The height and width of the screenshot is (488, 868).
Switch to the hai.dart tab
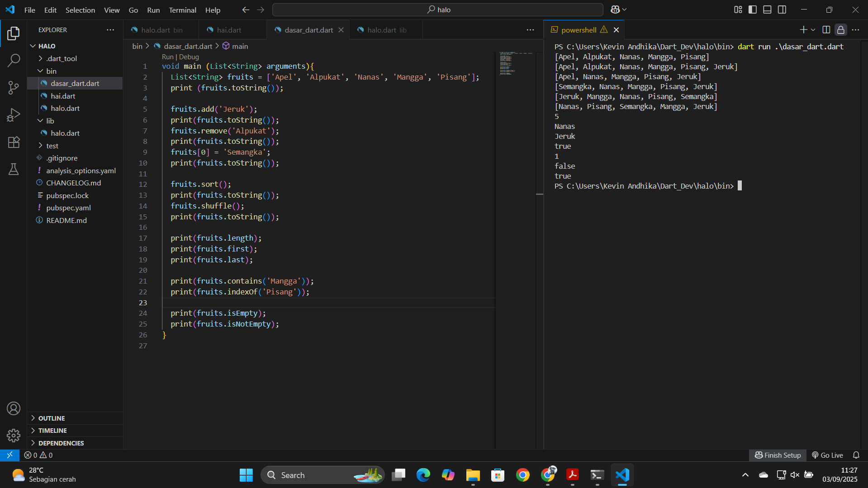[x=229, y=30]
